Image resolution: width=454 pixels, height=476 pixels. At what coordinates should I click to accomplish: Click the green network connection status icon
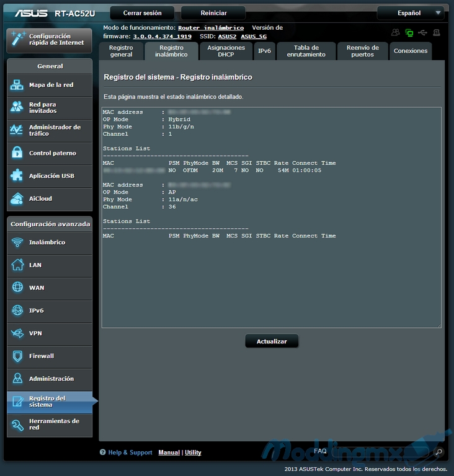click(x=409, y=33)
